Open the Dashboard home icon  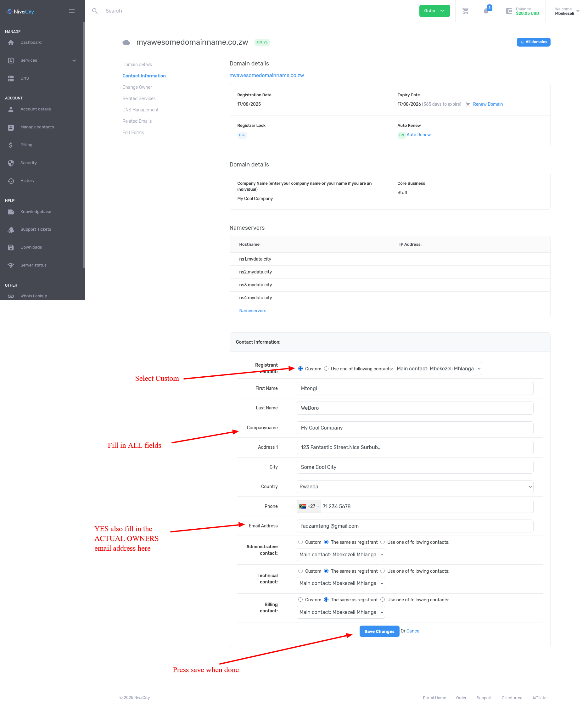(11, 43)
